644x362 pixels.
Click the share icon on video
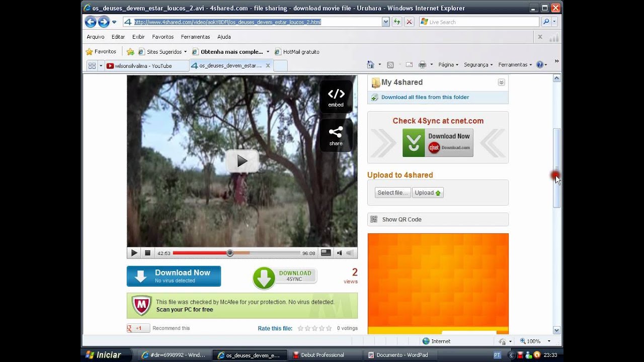[x=336, y=135]
